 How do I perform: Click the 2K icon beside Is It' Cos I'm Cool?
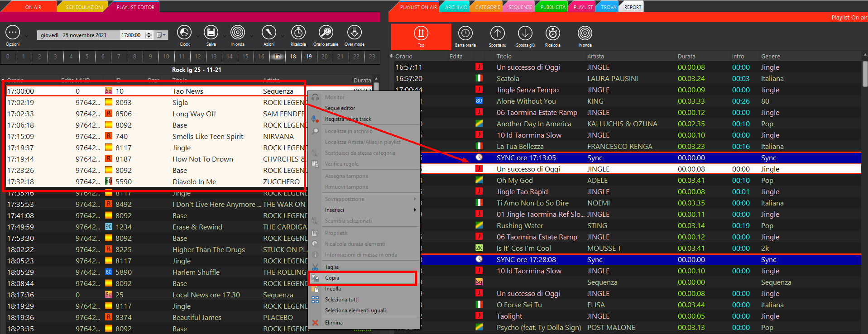pos(479,248)
